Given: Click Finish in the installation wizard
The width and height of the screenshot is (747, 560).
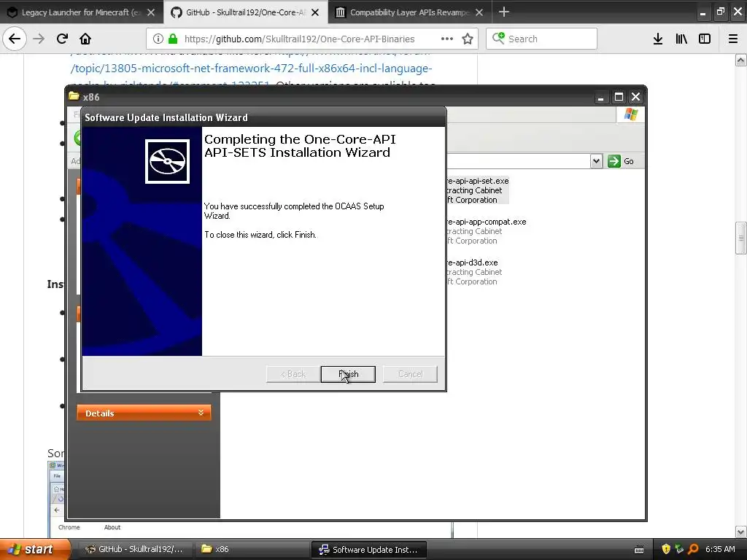Looking at the screenshot, I should [348, 374].
